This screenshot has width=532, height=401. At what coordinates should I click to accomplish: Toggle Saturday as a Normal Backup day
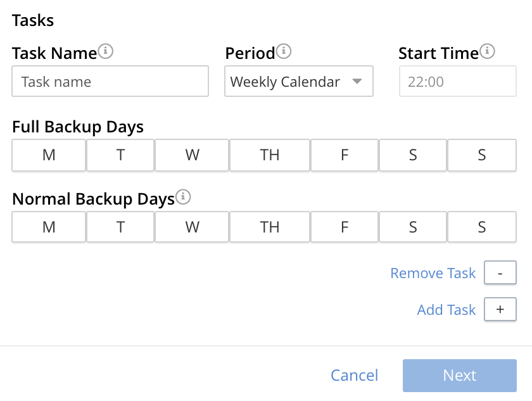(412, 227)
